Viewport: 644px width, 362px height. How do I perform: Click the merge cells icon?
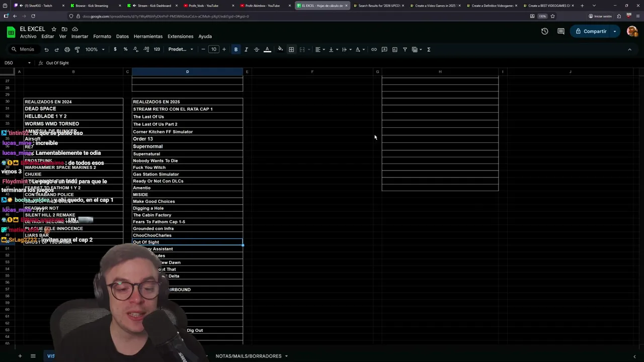[302, 49]
